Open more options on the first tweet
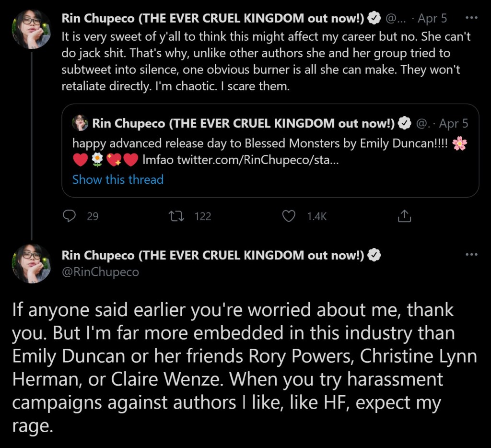 [472, 18]
